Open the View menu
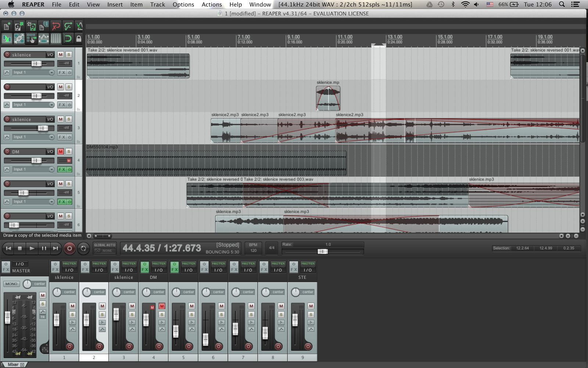The image size is (588, 368). tap(93, 4)
